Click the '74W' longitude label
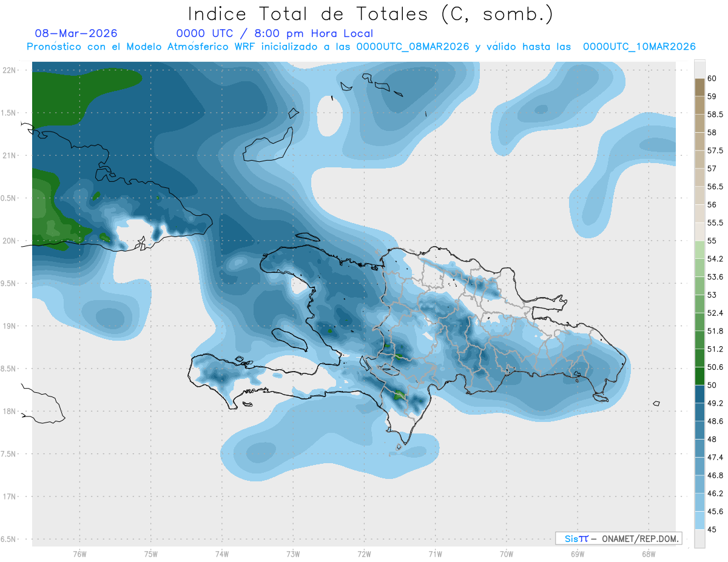Image resolution: width=728 pixels, height=562 pixels. [221, 554]
